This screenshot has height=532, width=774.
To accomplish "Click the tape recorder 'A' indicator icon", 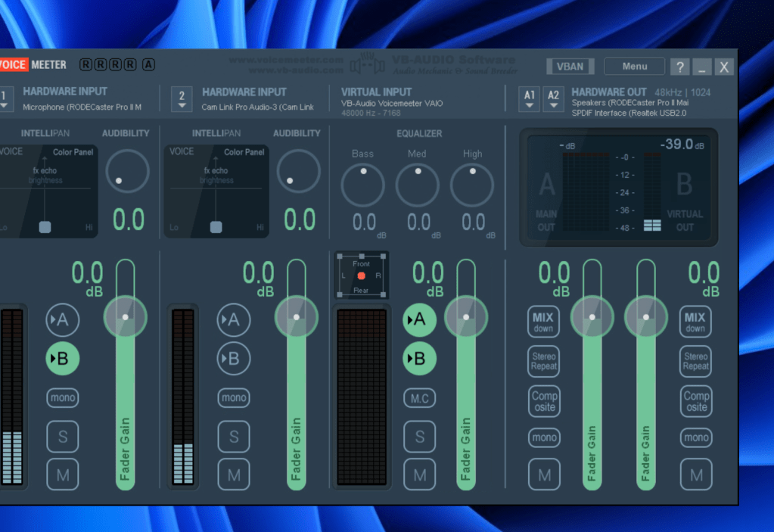I will pyautogui.click(x=148, y=64).
